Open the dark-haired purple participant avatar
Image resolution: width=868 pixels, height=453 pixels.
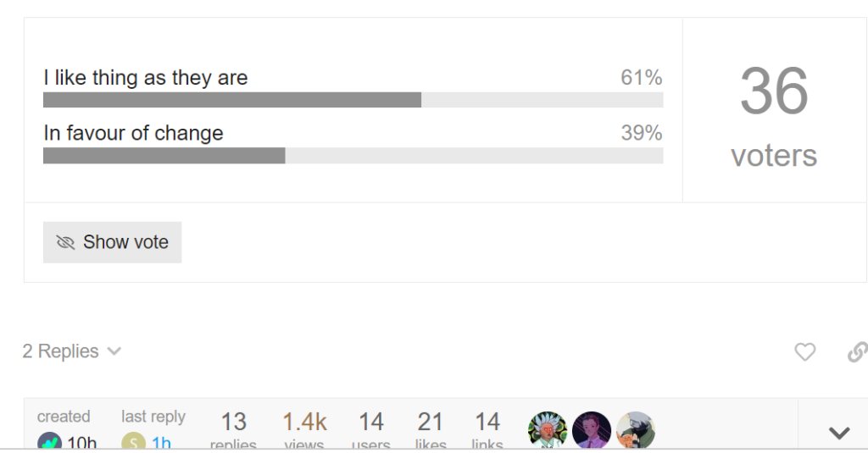(x=592, y=431)
